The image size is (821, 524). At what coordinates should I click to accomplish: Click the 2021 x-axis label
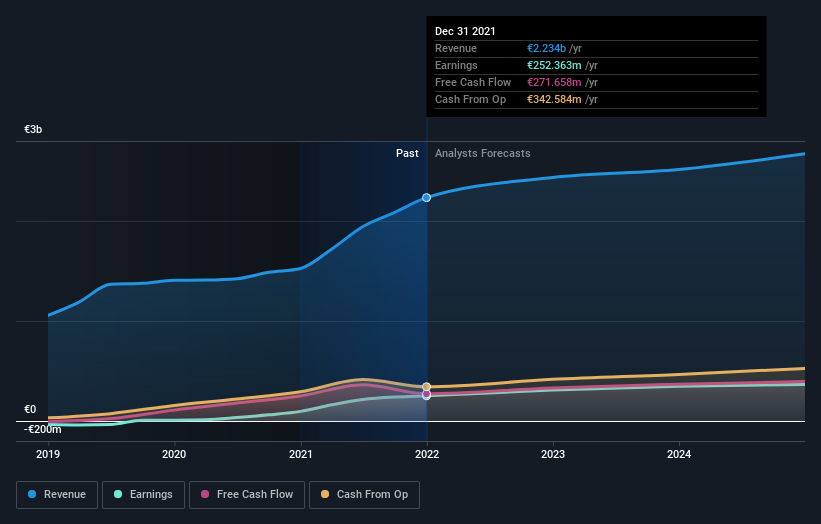301,454
